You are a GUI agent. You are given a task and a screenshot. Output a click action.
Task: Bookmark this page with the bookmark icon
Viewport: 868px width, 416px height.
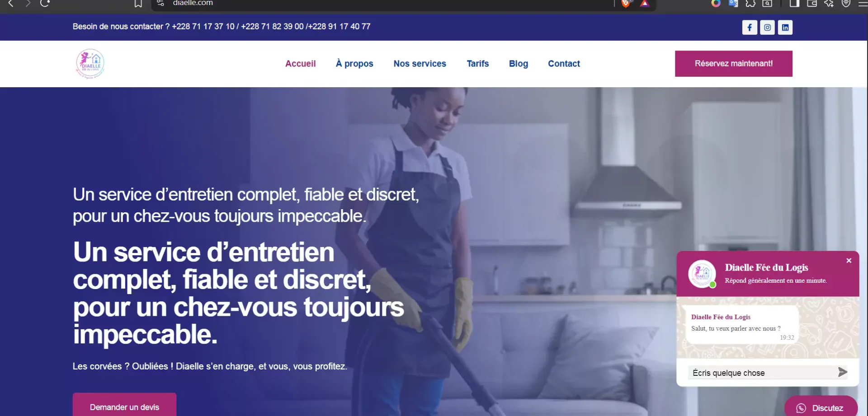point(138,4)
